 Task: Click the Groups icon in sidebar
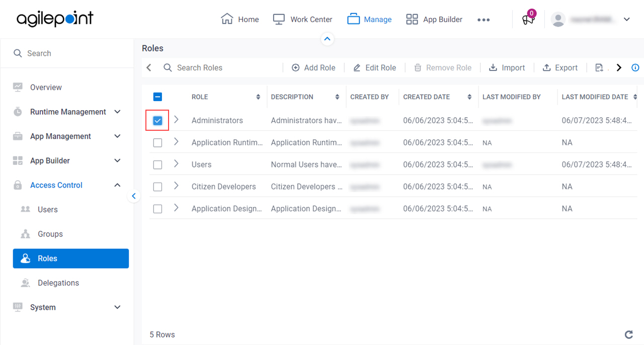(x=25, y=234)
